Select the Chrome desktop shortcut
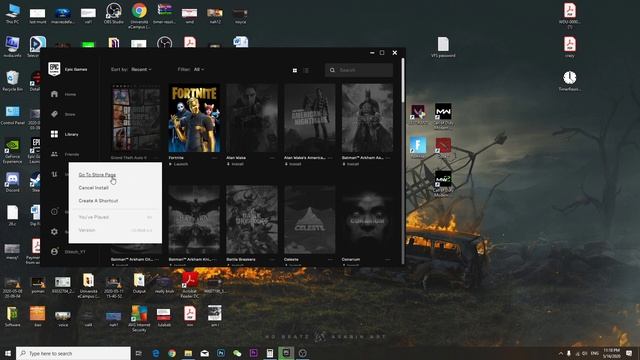 coord(139,16)
